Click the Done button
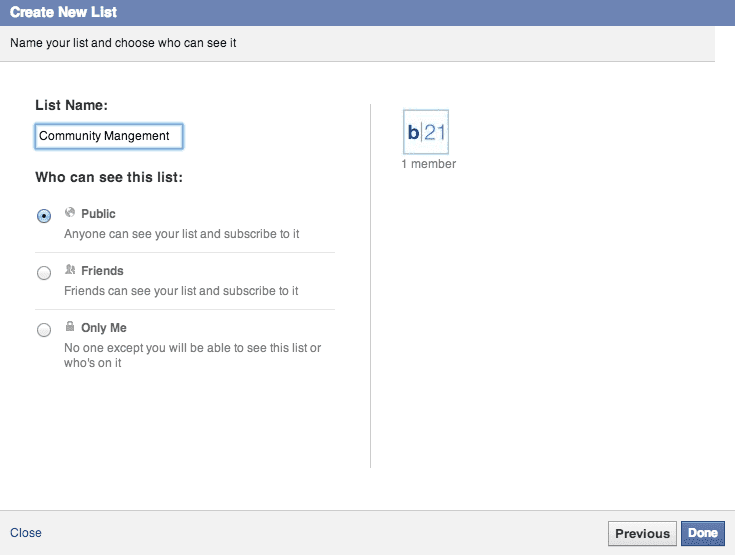735x555 pixels. pos(703,533)
